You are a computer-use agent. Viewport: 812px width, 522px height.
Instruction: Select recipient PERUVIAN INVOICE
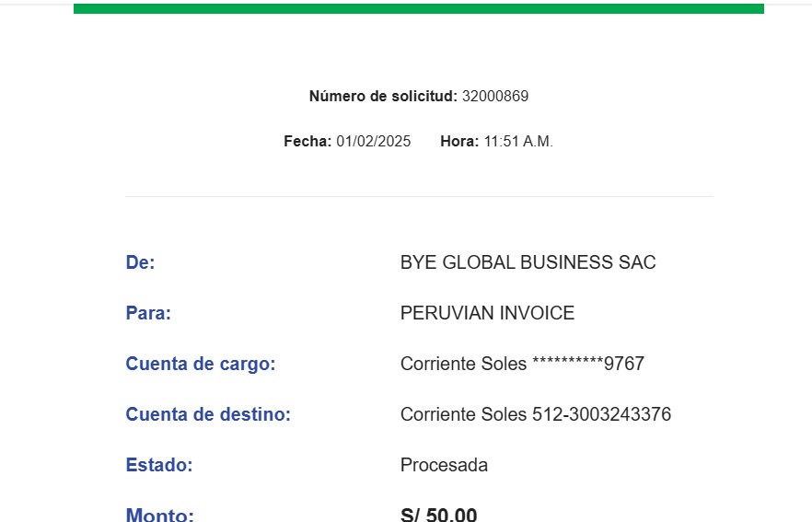click(x=487, y=313)
